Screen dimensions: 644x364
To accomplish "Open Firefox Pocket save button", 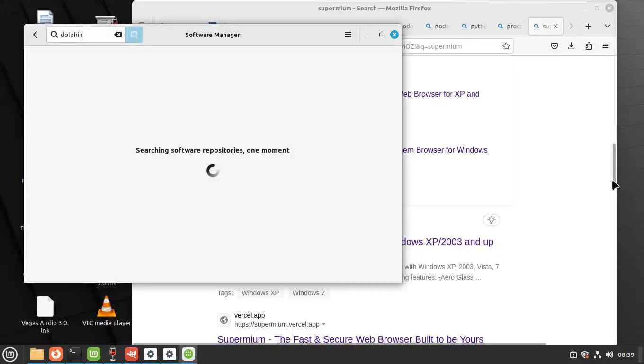I will tap(555, 46).
